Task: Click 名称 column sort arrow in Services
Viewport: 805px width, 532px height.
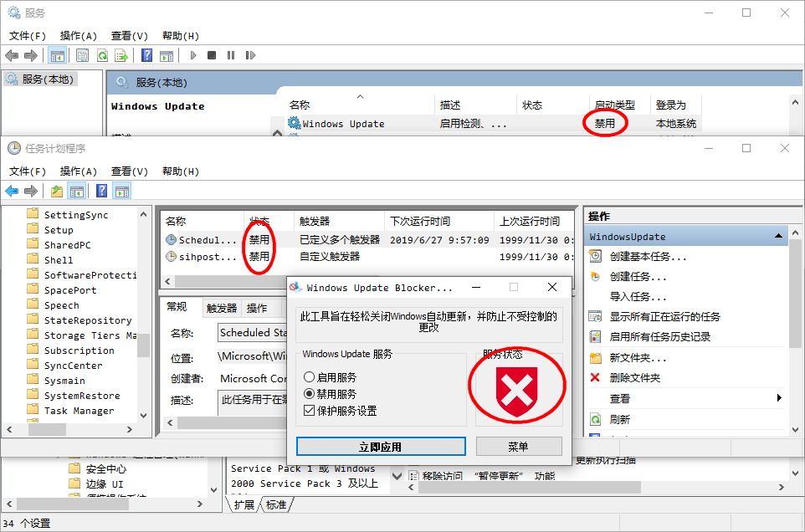Action: (360, 96)
